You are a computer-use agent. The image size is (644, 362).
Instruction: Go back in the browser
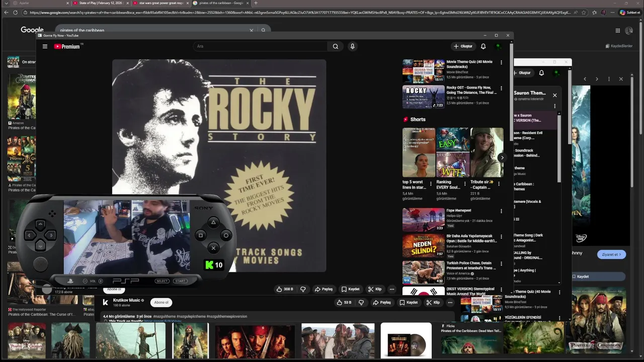[6, 12]
